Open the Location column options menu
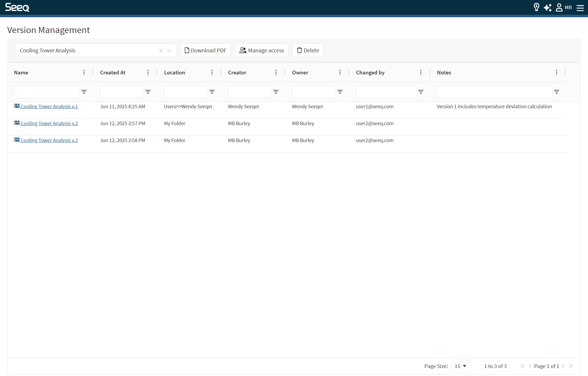588x376 pixels. (x=212, y=73)
